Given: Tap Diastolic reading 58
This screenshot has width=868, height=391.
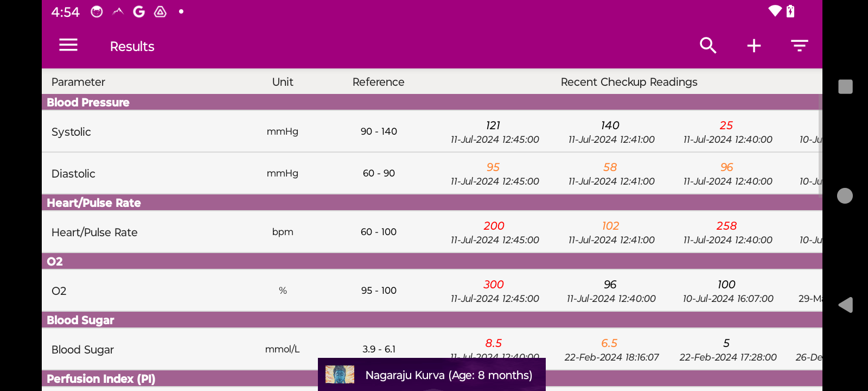Looking at the screenshot, I should [x=610, y=167].
